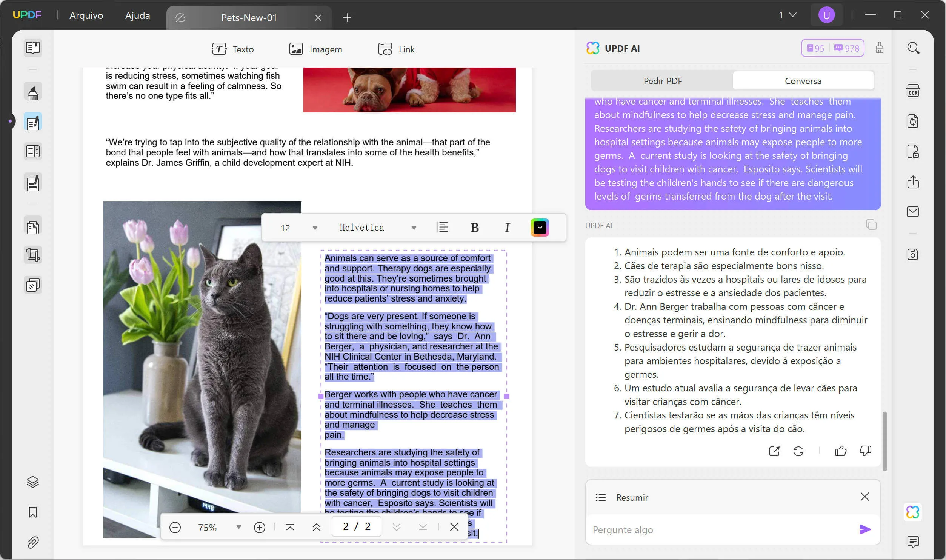
Task: Open the OCR tool in the right sidebar
Action: pyautogui.click(x=914, y=91)
